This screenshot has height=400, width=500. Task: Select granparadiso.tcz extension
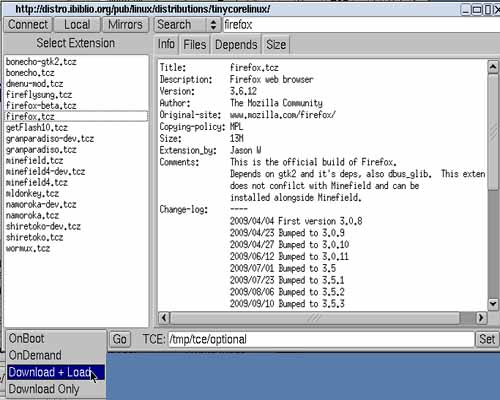coord(76,150)
